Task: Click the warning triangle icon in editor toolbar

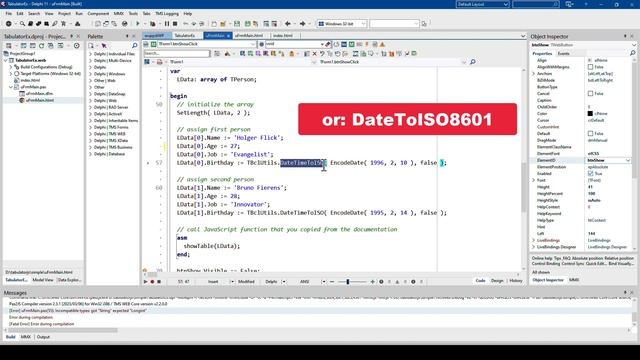Action: [382, 44]
